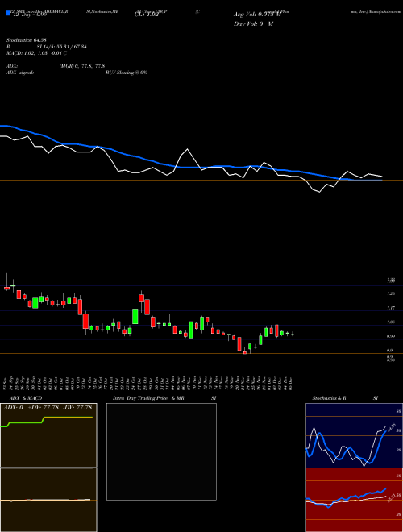Screen dimensions: 403x532
Task: Click the 1.26 price axis label
Action: pyautogui.click(x=390, y=294)
